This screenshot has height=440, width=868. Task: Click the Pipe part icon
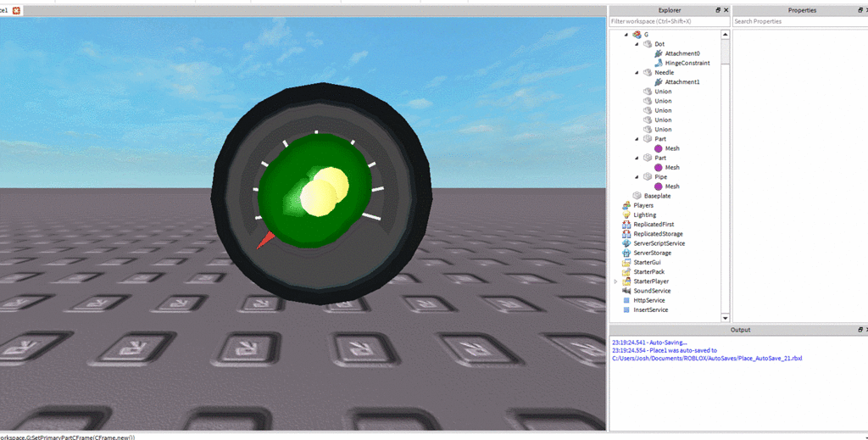click(648, 176)
